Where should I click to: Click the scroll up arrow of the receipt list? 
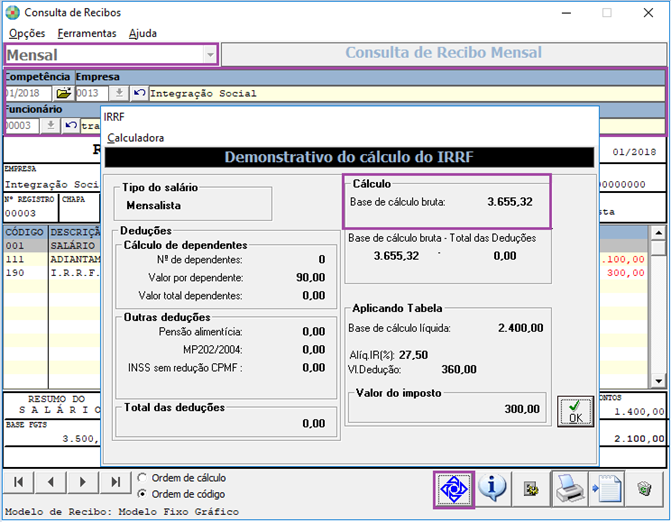(x=658, y=233)
